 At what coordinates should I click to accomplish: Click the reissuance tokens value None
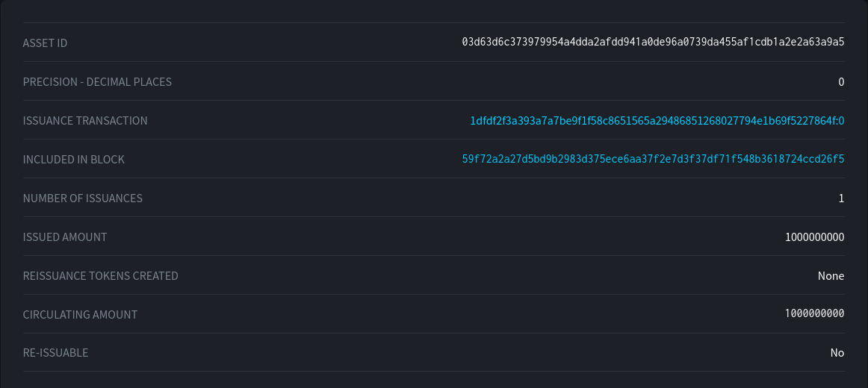831,276
